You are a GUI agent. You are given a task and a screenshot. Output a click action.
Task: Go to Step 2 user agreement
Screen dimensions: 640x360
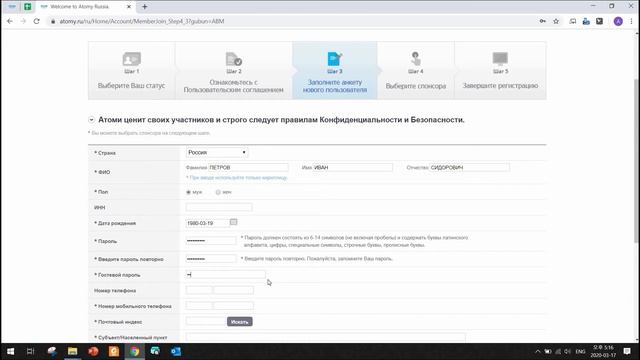[233, 70]
